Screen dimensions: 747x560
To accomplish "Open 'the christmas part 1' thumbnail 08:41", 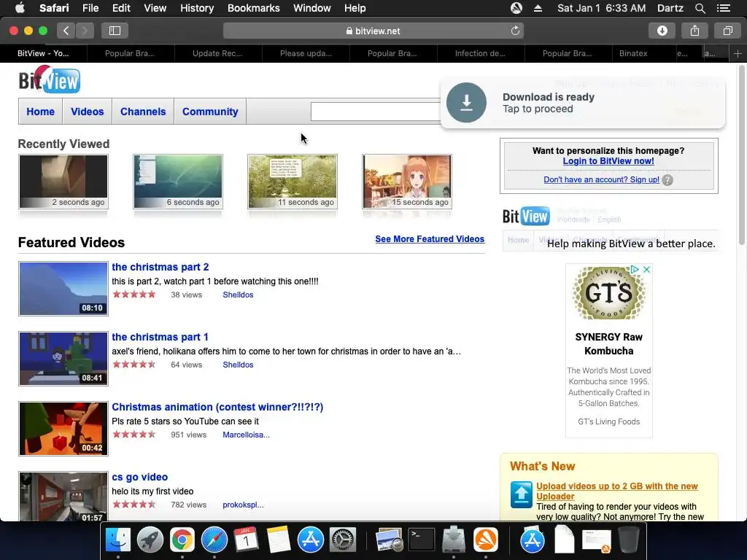I will (x=63, y=359).
